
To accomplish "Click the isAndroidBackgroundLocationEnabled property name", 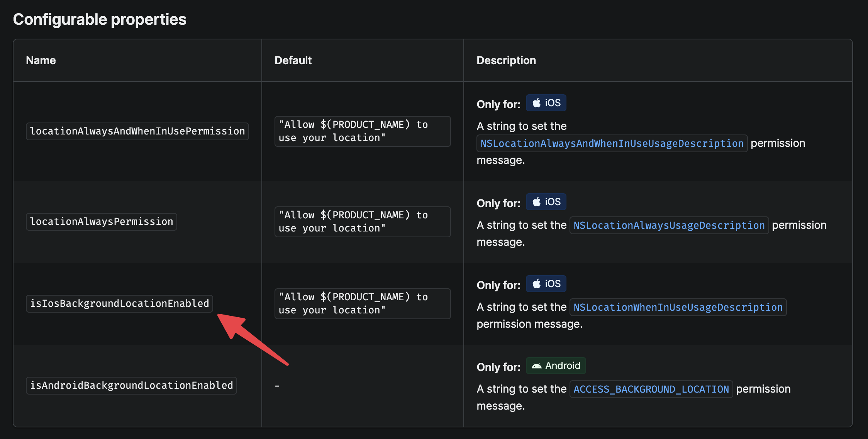I will [x=131, y=385].
